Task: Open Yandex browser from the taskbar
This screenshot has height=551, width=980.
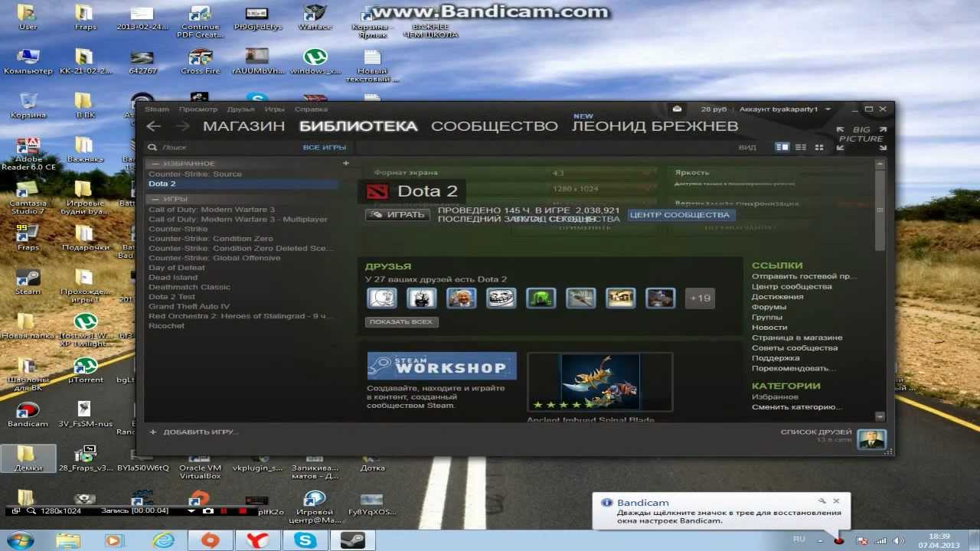Action: pyautogui.click(x=258, y=540)
